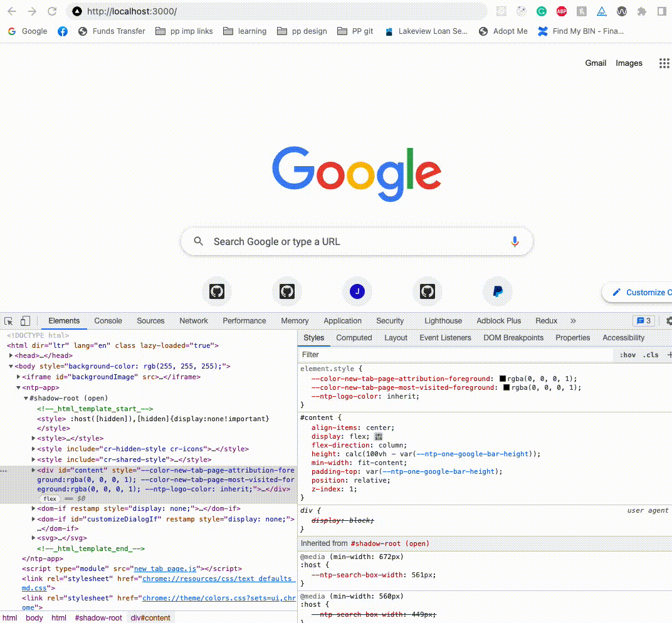Open the Lighthouse tab

(x=443, y=321)
